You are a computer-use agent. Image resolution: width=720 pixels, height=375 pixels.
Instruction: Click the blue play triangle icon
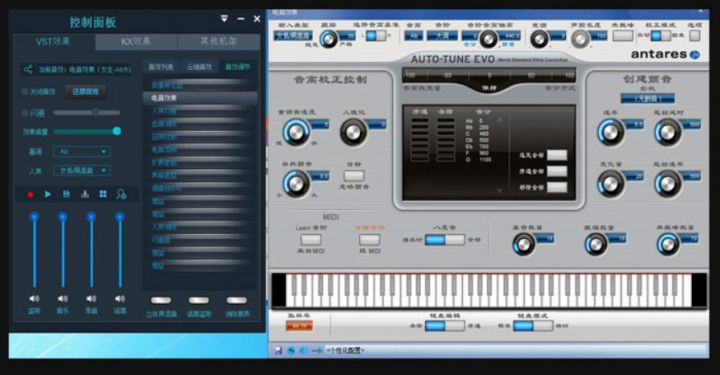coord(48,194)
